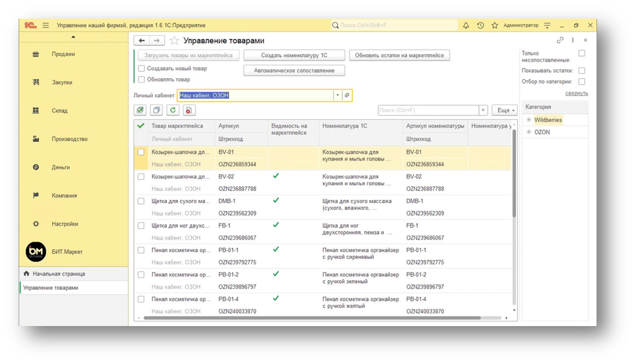Image resolution: width=635 pixels, height=364 pixels.
Task: Open notifications bell icon
Action: (x=466, y=25)
